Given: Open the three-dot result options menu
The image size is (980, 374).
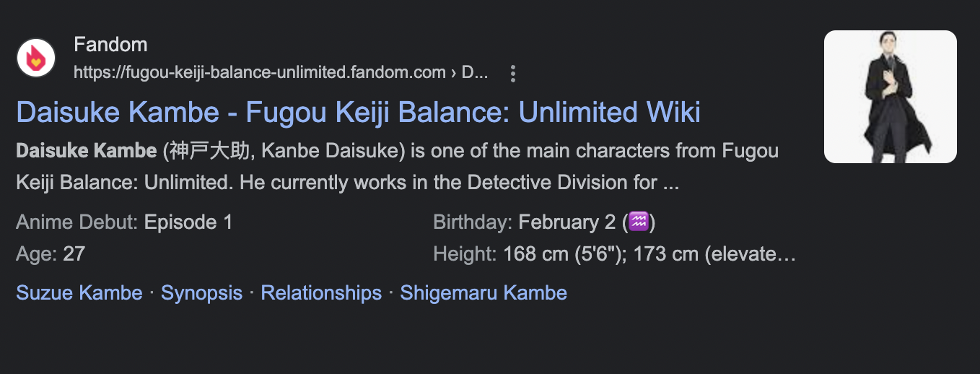Looking at the screenshot, I should pyautogui.click(x=512, y=73).
